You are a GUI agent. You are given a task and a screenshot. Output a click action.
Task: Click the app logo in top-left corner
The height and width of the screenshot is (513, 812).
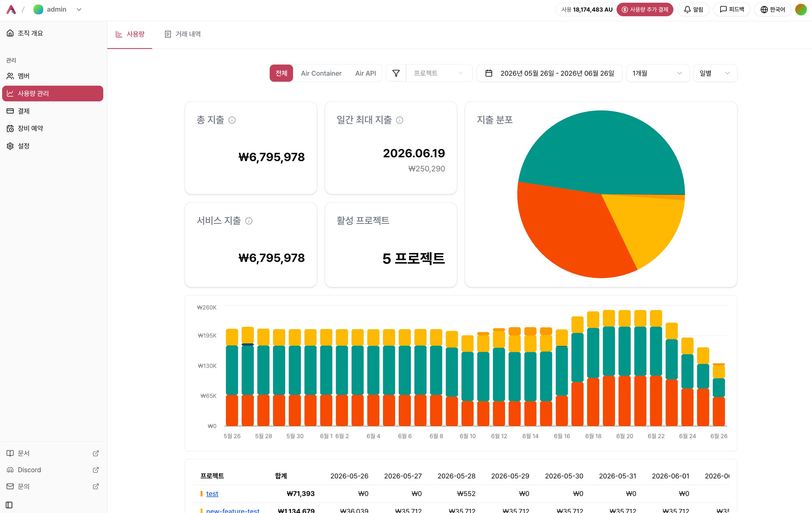[x=11, y=9]
